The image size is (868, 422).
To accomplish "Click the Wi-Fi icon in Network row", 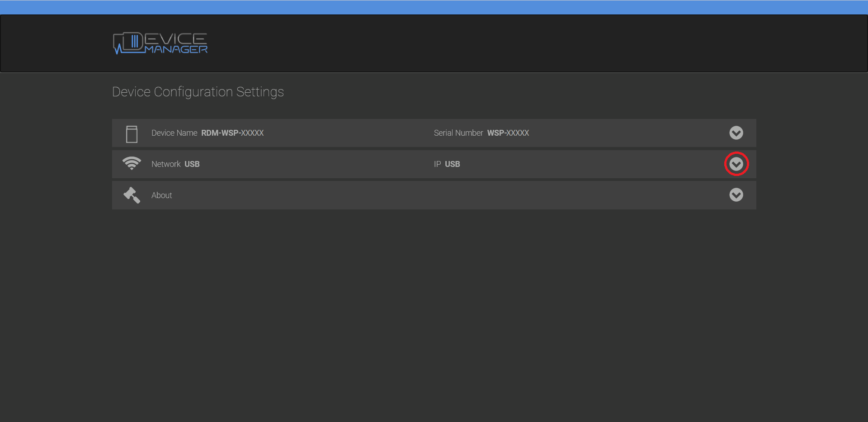I will click(132, 163).
